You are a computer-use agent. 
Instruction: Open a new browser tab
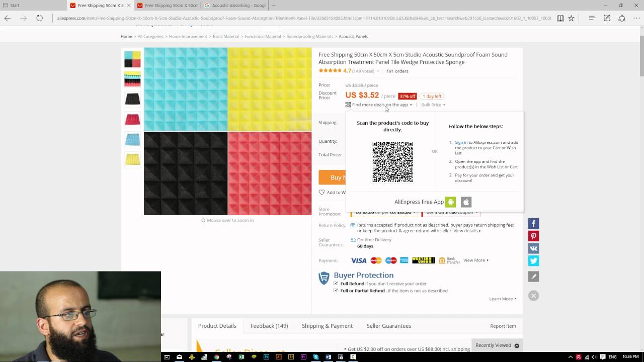tap(274, 6)
